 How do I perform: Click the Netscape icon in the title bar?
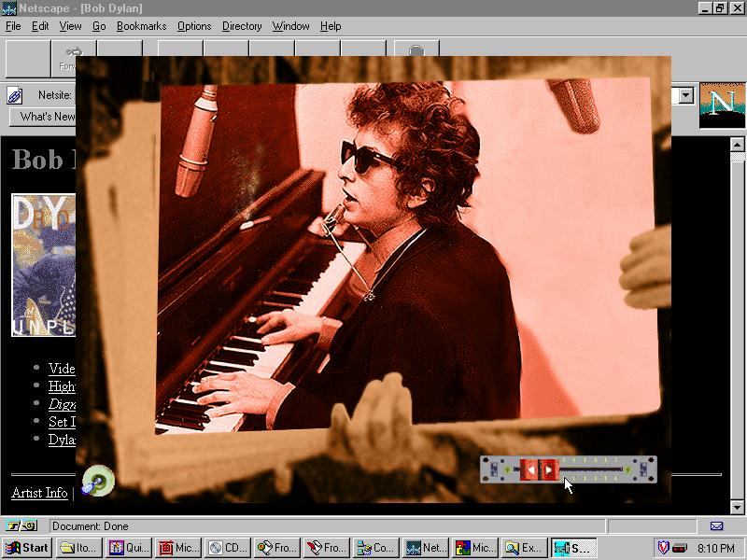pos(9,8)
